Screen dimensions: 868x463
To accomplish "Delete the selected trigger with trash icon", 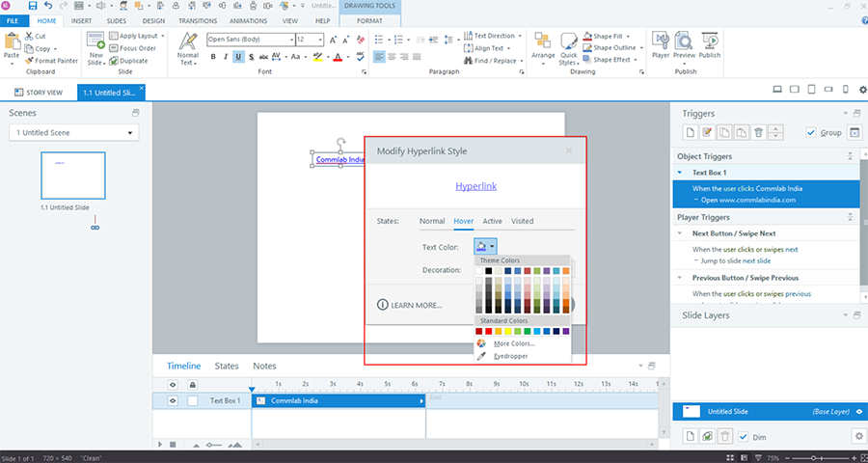I will pos(759,132).
